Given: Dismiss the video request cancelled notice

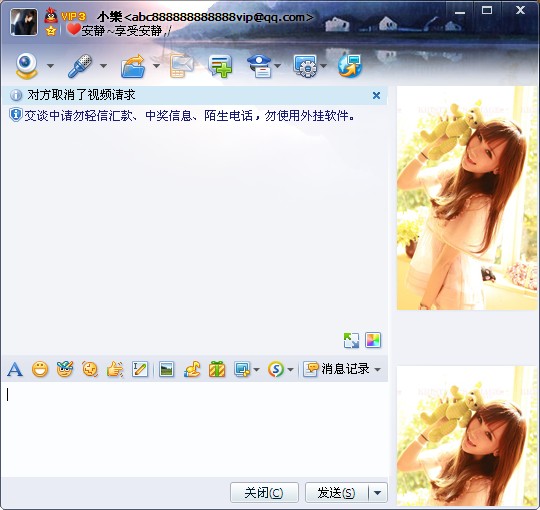Looking at the screenshot, I should [376, 95].
